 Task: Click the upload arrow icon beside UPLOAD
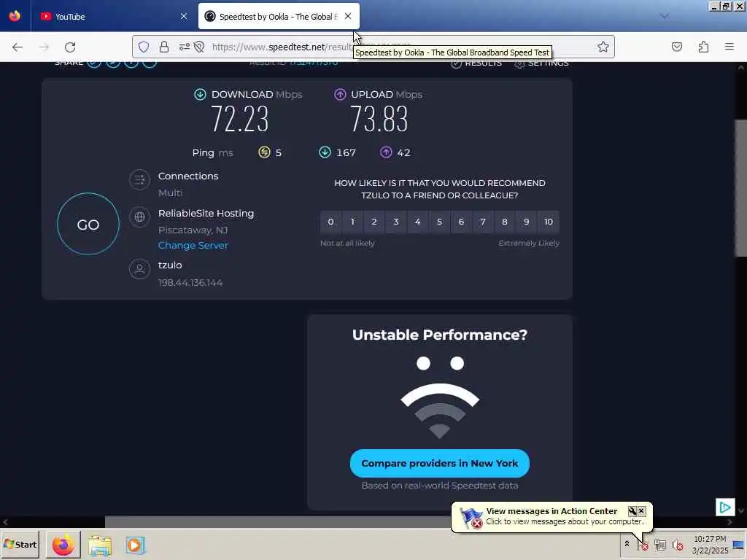click(340, 94)
